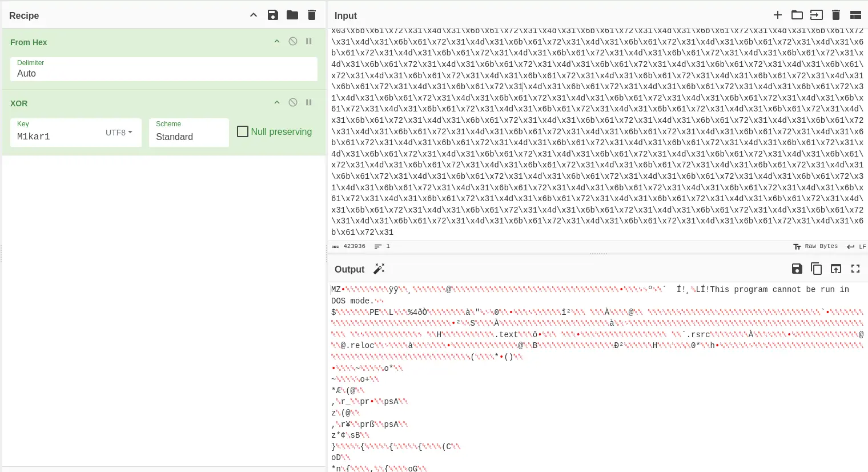Open a folder as input

click(x=797, y=15)
